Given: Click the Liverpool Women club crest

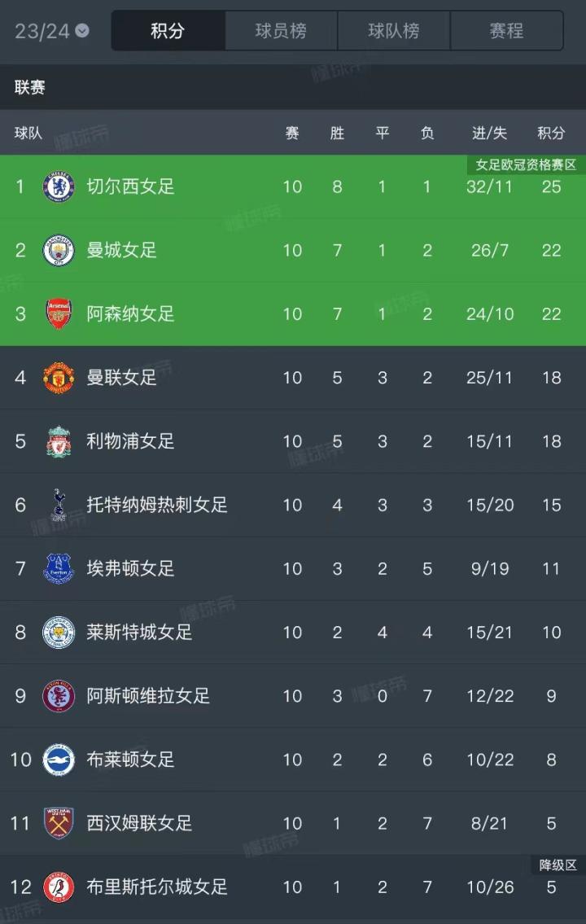Looking at the screenshot, I should coord(59,441).
